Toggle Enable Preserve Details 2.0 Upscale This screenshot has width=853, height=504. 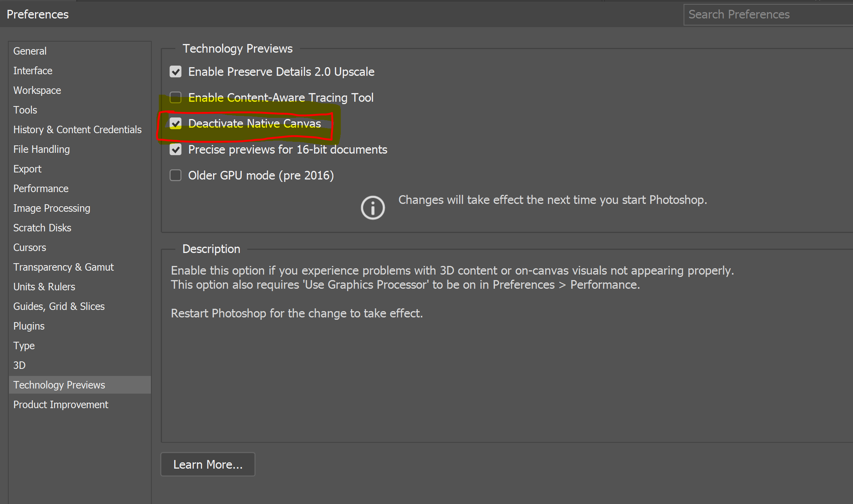tap(176, 71)
